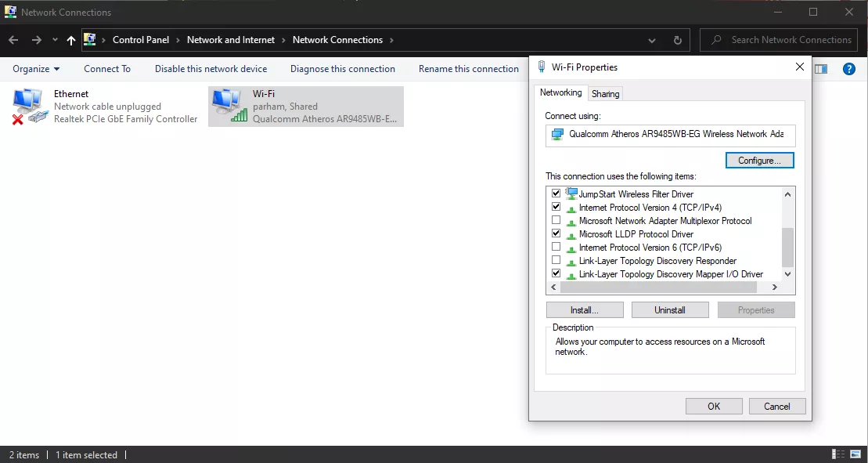Viewport: 868px width, 463px height.
Task: Click the items list scroll up arrow
Action: [788, 194]
